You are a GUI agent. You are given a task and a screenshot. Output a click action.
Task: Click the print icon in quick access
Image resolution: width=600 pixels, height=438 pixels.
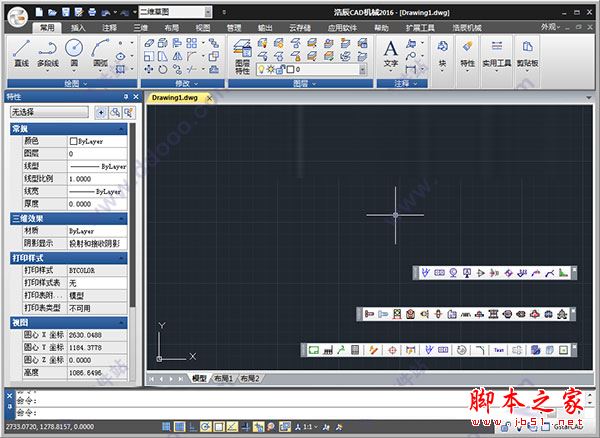click(x=92, y=12)
